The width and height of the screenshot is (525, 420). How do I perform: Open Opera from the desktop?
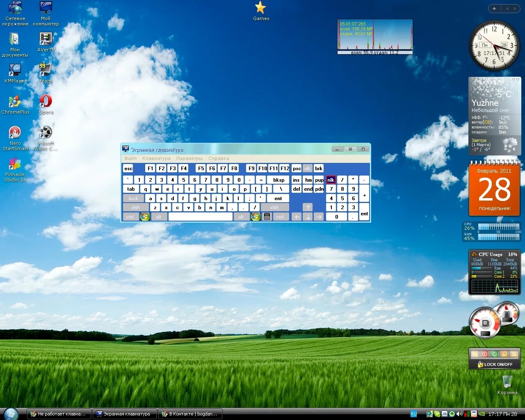pyautogui.click(x=45, y=101)
